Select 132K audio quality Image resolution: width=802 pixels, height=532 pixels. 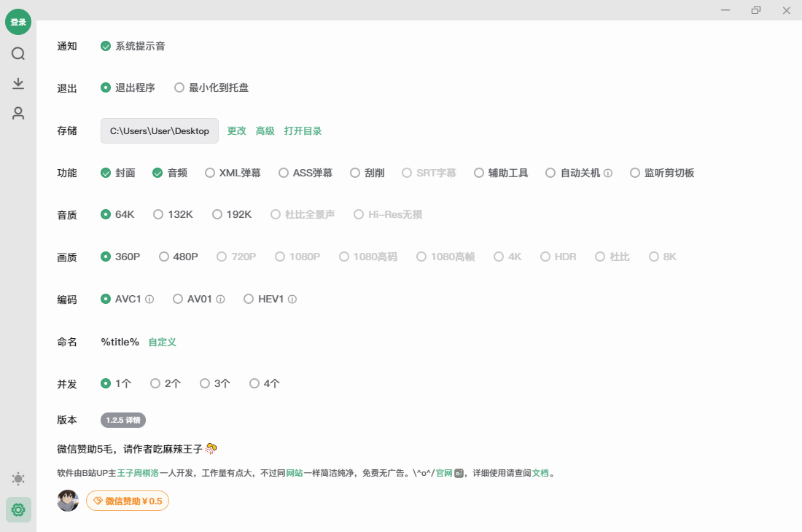pyautogui.click(x=173, y=214)
